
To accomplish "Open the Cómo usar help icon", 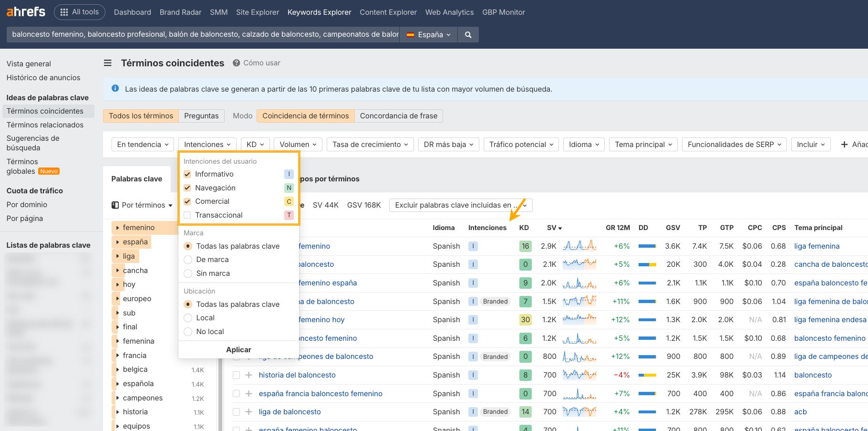I will click(x=236, y=63).
